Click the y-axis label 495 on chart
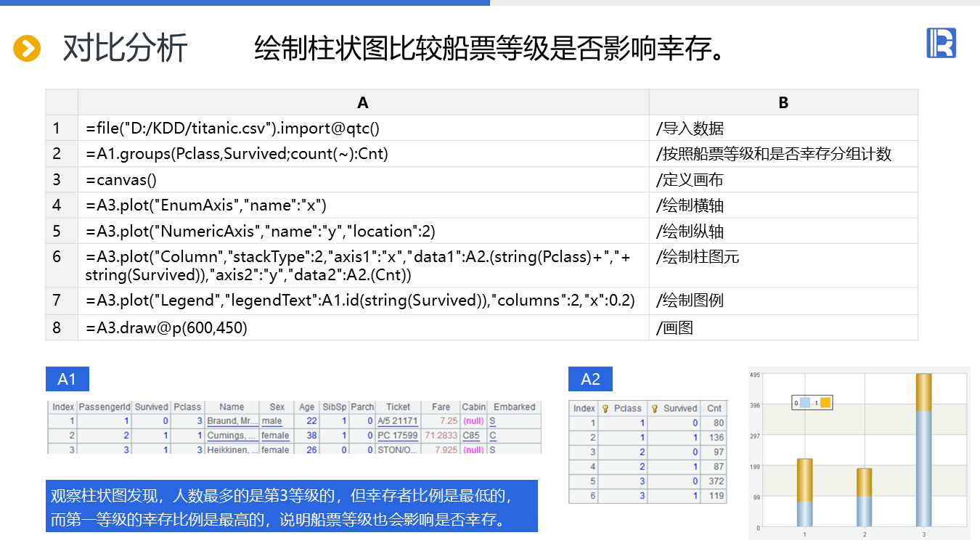This screenshot has height=551, width=980. click(x=754, y=375)
